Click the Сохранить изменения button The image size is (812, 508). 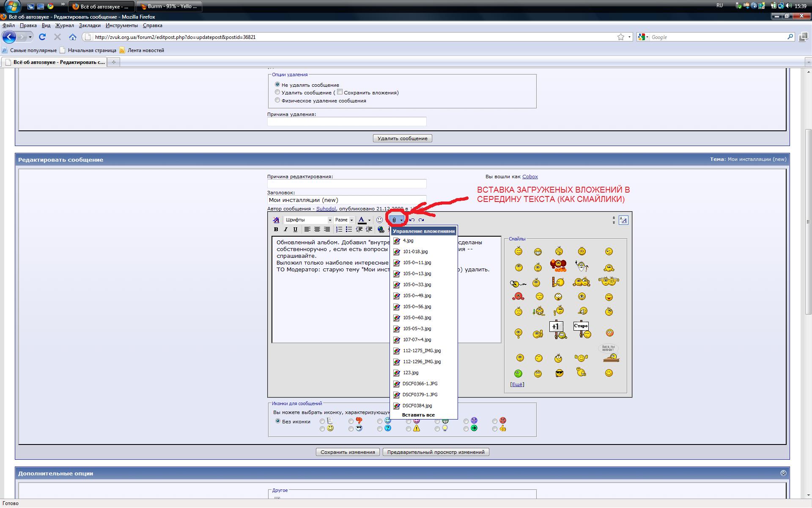click(348, 452)
